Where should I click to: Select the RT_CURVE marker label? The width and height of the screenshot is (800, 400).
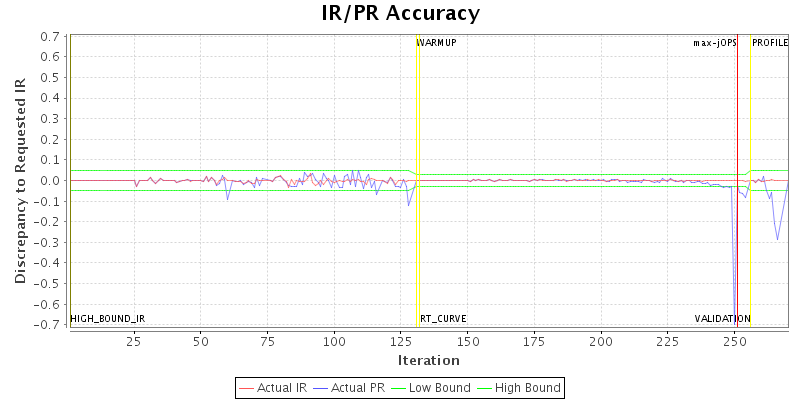coord(443,319)
